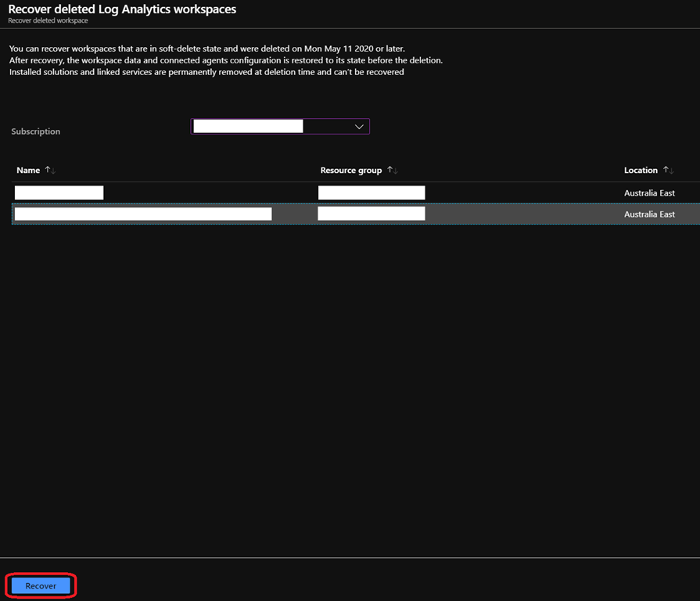
Task: Sort by the Location column header text
Action: click(641, 171)
